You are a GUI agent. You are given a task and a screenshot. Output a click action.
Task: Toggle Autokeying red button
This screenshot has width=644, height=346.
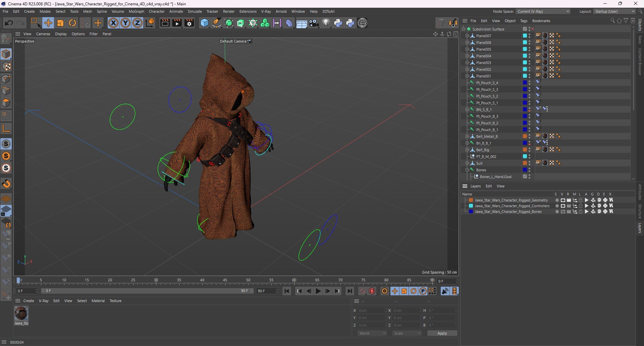coord(372,291)
